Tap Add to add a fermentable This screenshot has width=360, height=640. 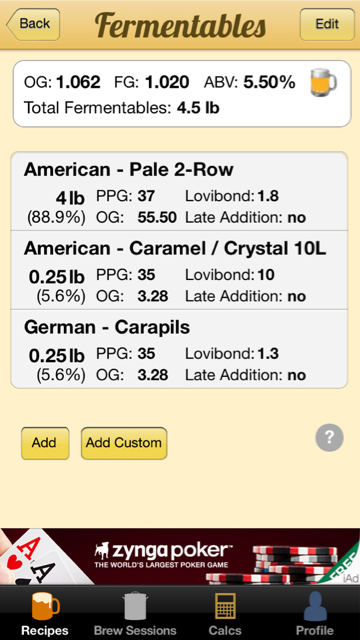45,443
